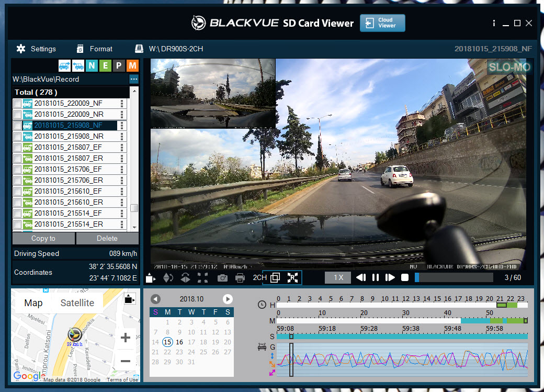Open the Settings gear

click(x=21, y=49)
